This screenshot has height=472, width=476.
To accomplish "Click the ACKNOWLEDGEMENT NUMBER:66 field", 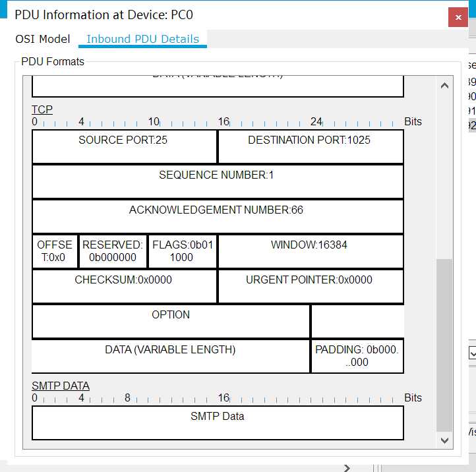I will 218,216.
